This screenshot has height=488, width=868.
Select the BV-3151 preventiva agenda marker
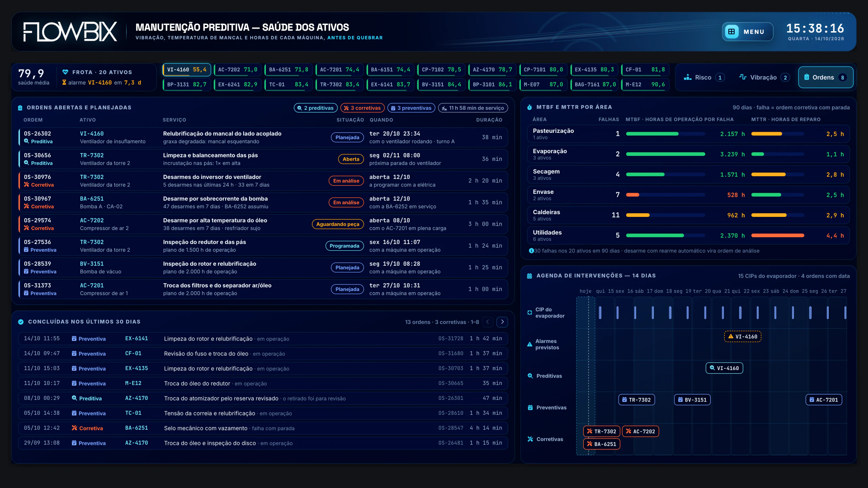pyautogui.click(x=692, y=400)
